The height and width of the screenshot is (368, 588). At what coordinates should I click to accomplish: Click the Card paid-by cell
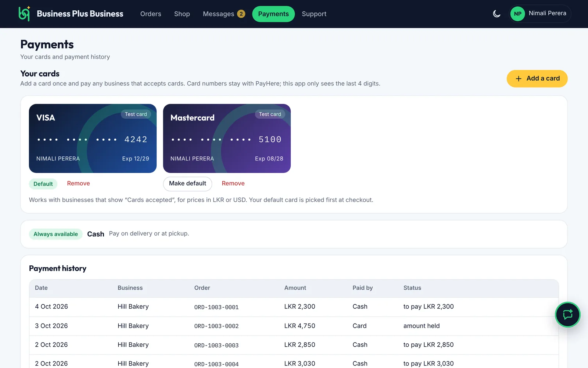[x=359, y=326]
